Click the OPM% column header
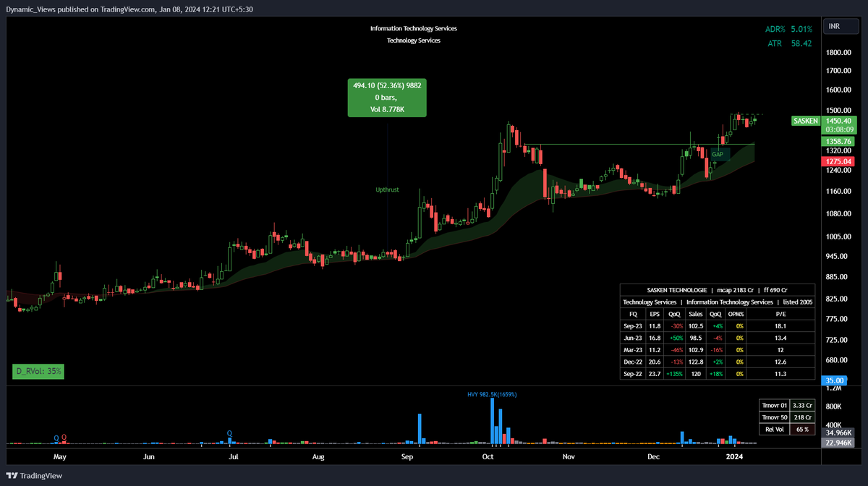The image size is (868, 486). click(x=736, y=314)
